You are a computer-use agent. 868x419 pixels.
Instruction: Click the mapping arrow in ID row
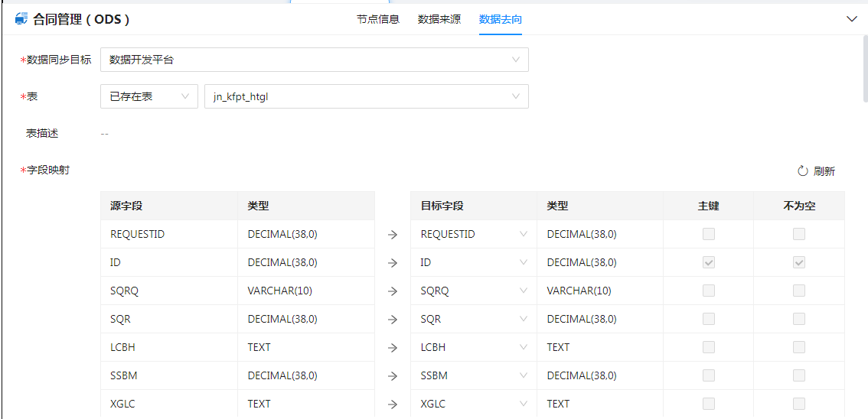click(x=393, y=263)
